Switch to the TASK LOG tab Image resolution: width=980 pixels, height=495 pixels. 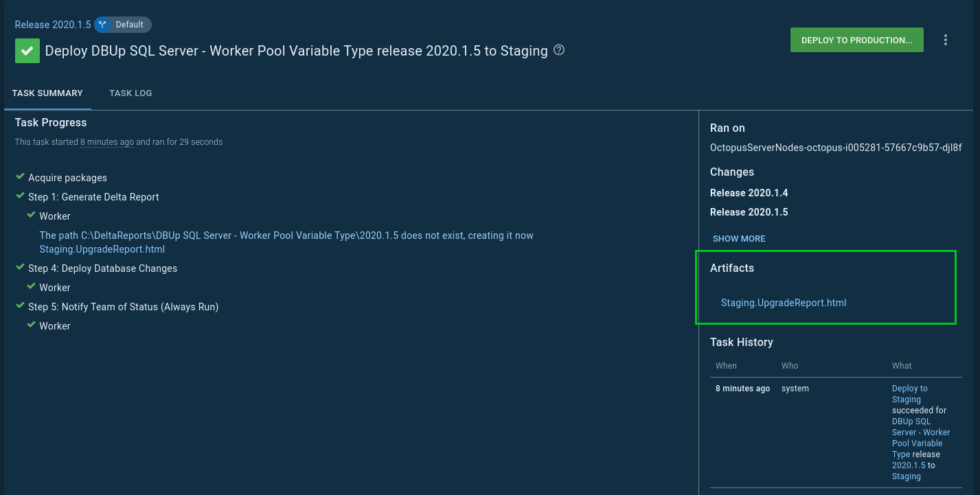[x=130, y=93]
